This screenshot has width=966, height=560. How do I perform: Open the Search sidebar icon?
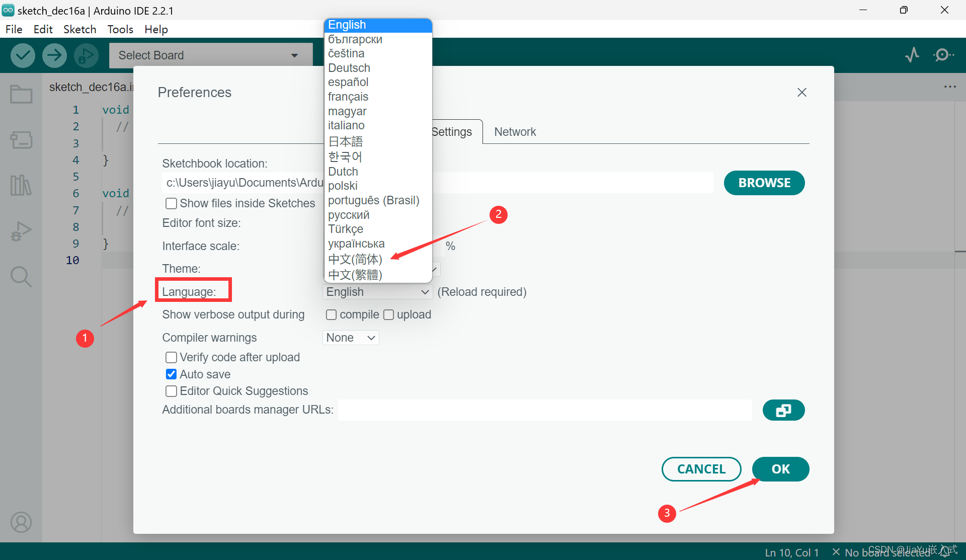(x=21, y=277)
